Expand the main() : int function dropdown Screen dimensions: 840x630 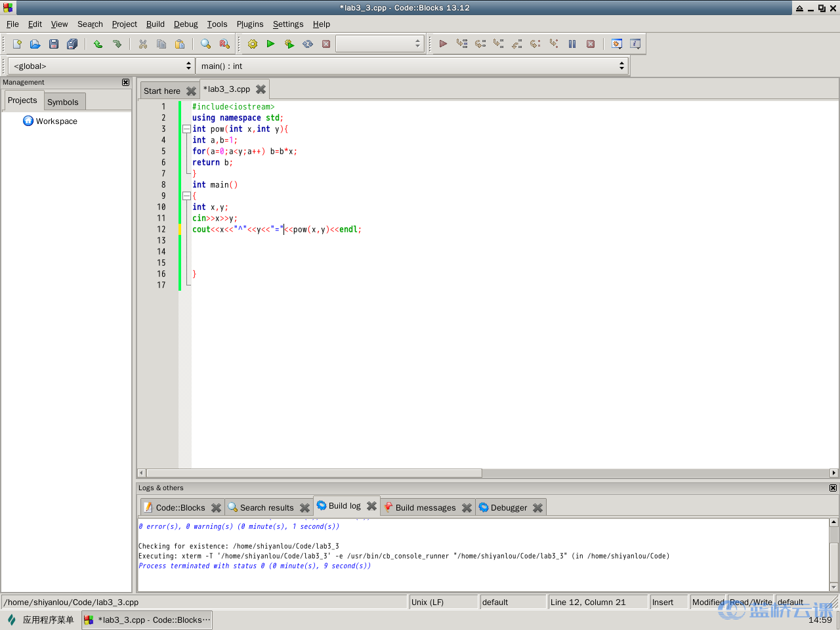tap(412, 66)
